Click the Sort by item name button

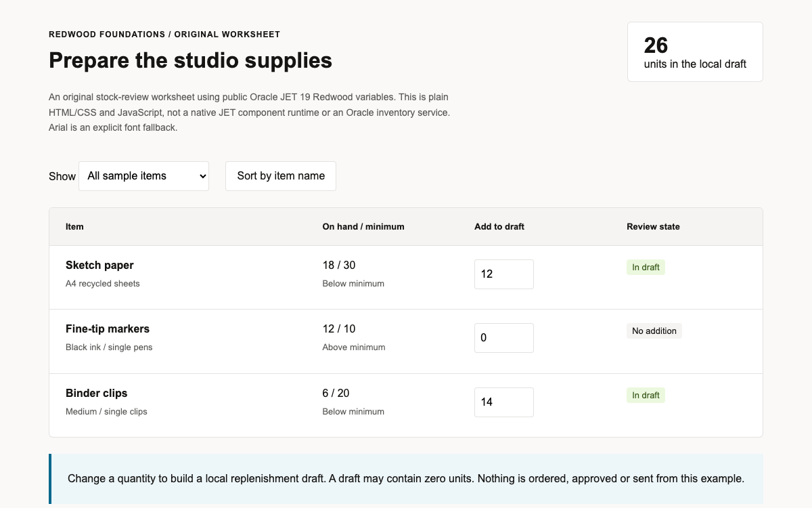(x=281, y=176)
